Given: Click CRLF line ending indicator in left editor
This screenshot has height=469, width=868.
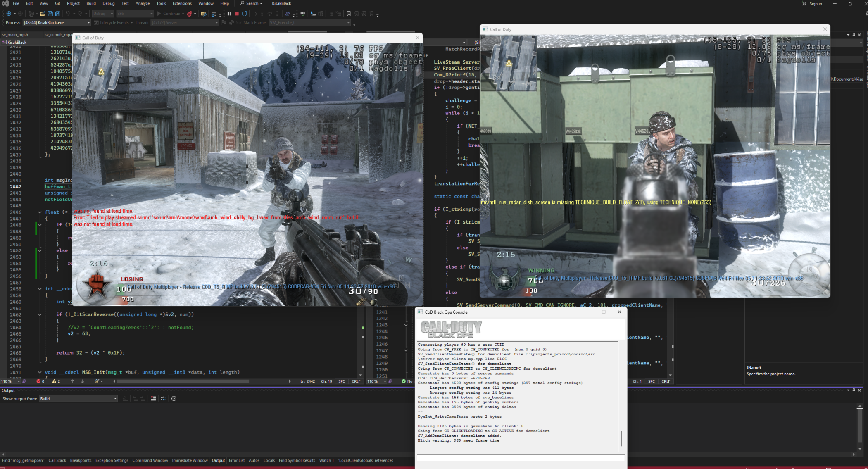Looking at the screenshot, I should pos(356,381).
